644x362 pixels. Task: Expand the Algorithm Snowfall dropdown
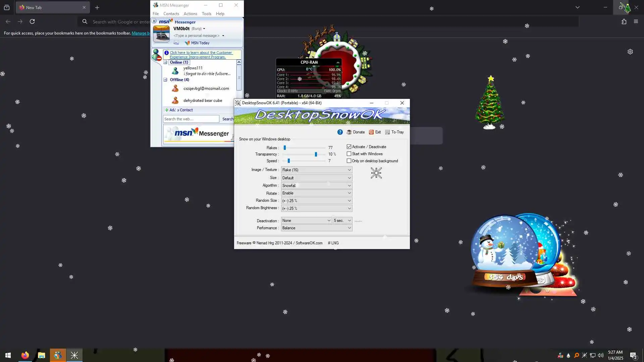tap(316, 186)
